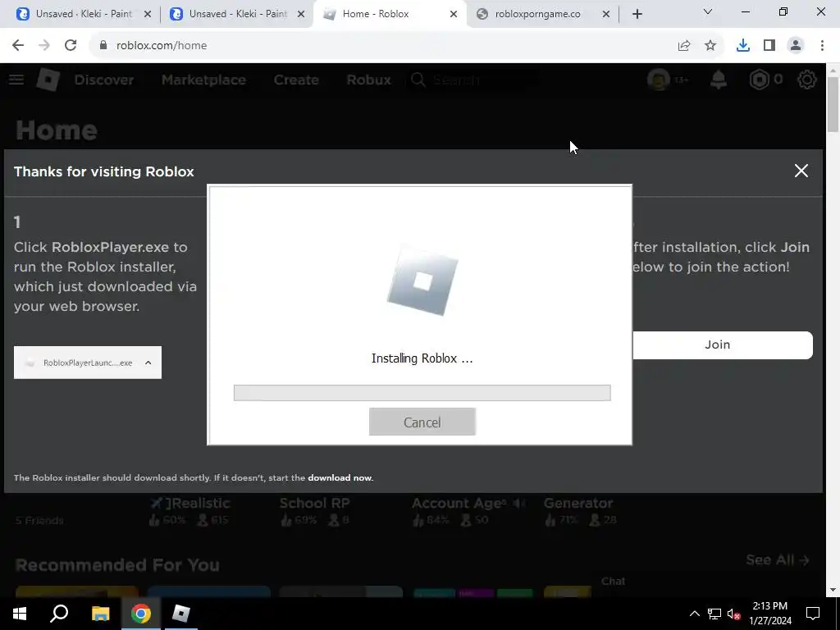
Task: Switch to the Home - Roblox tab
Action: tap(375, 14)
